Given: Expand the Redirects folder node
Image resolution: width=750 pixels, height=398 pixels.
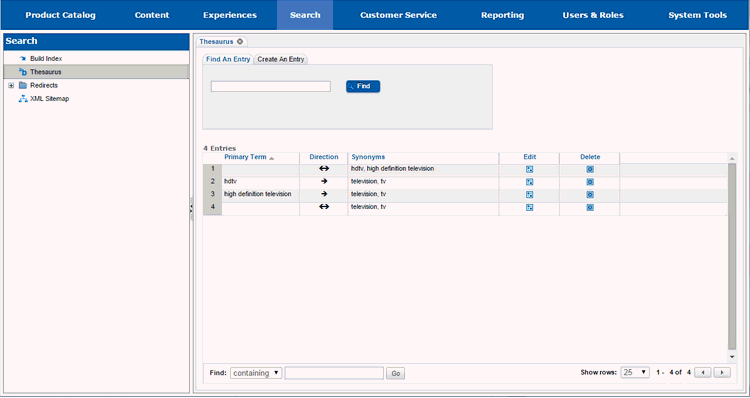Looking at the screenshot, I should click(11, 86).
